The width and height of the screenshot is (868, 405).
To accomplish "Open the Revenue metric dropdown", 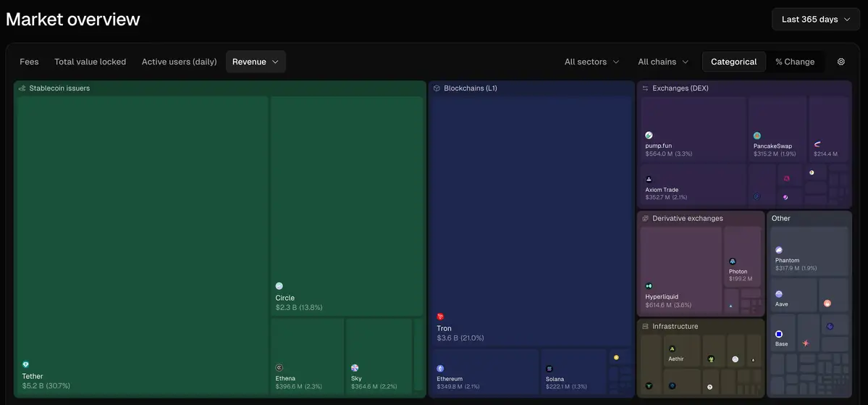I will point(256,62).
